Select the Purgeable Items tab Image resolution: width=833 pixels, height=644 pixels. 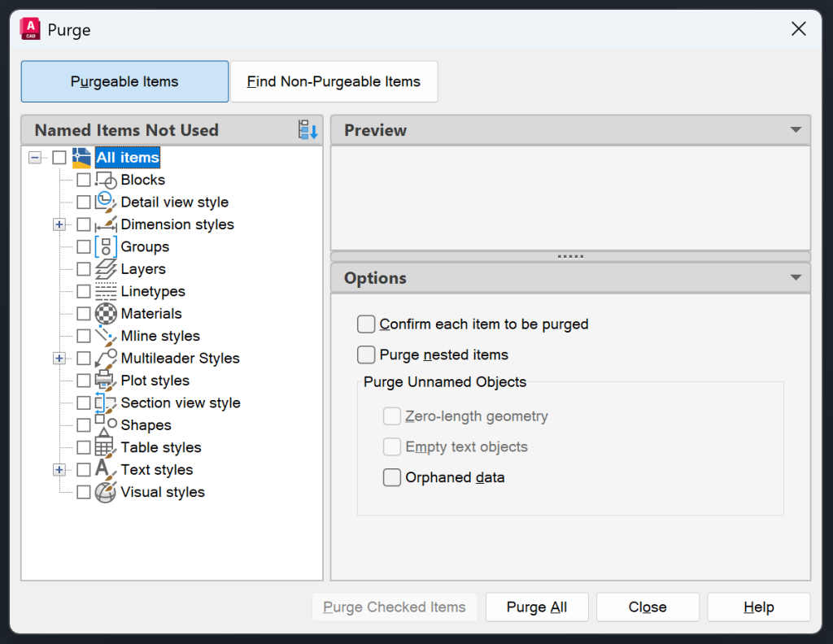point(124,81)
